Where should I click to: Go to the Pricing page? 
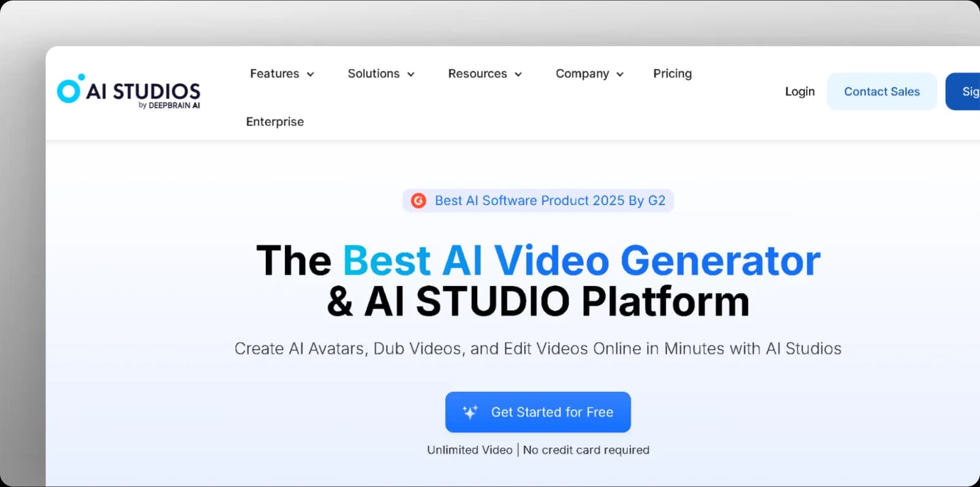[673, 74]
